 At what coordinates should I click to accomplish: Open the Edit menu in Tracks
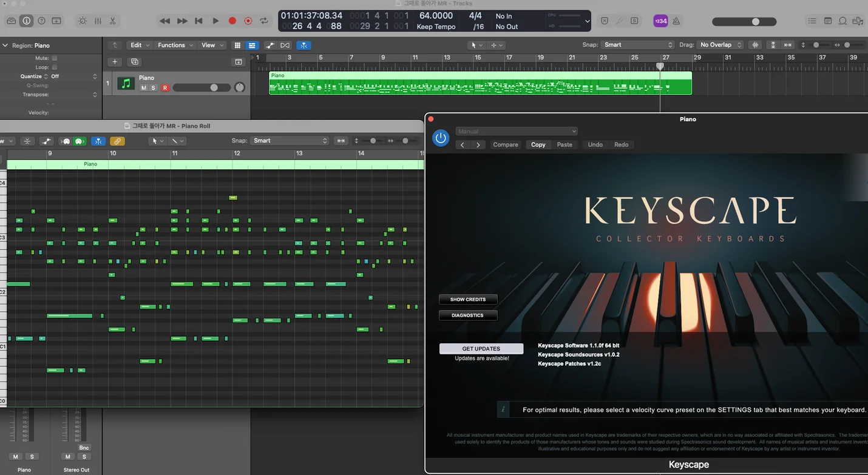click(x=140, y=45)
